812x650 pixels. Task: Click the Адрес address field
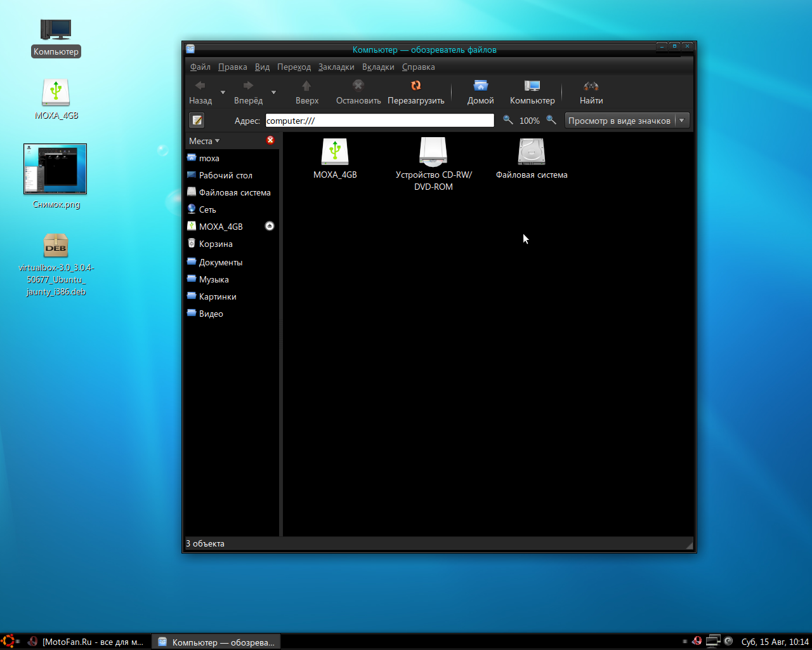[x=379, y=121]
